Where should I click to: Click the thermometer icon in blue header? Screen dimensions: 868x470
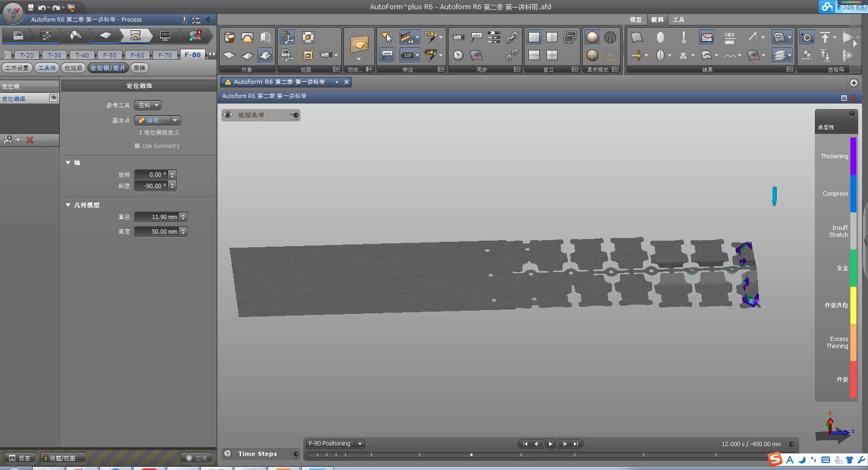tap(184, 20)
